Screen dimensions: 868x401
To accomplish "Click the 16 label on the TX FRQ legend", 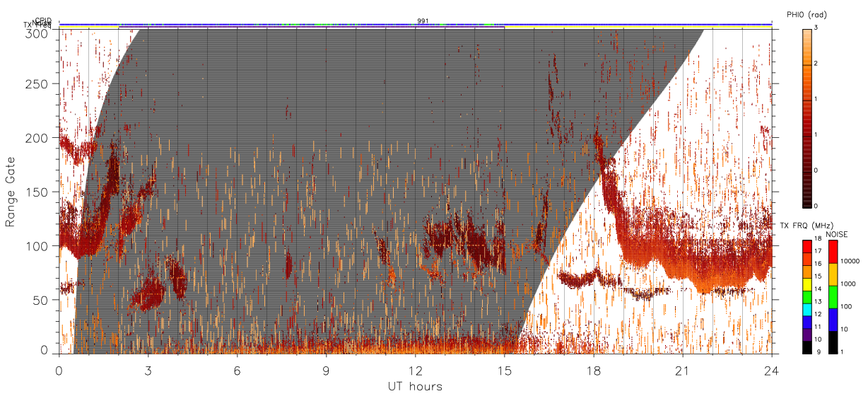I will coord(818,264).
